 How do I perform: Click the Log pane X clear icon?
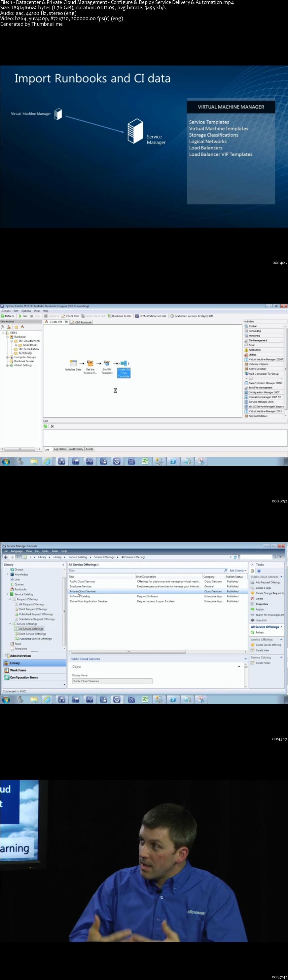coord(52,426)
